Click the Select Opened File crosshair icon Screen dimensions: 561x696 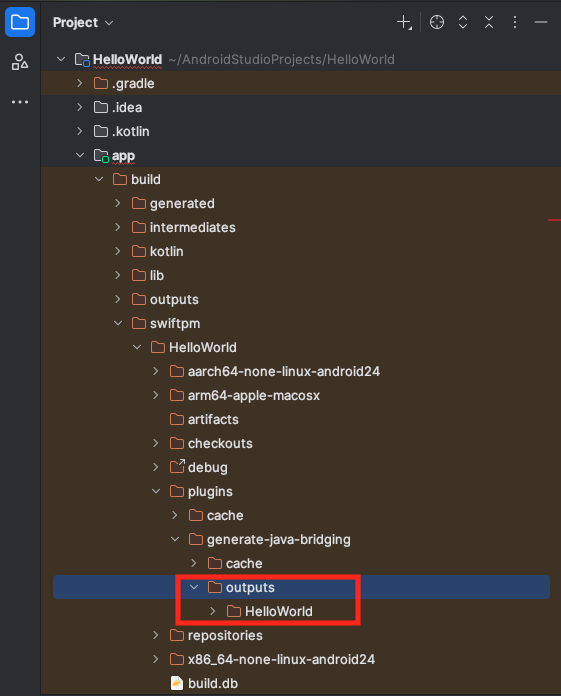437,22
